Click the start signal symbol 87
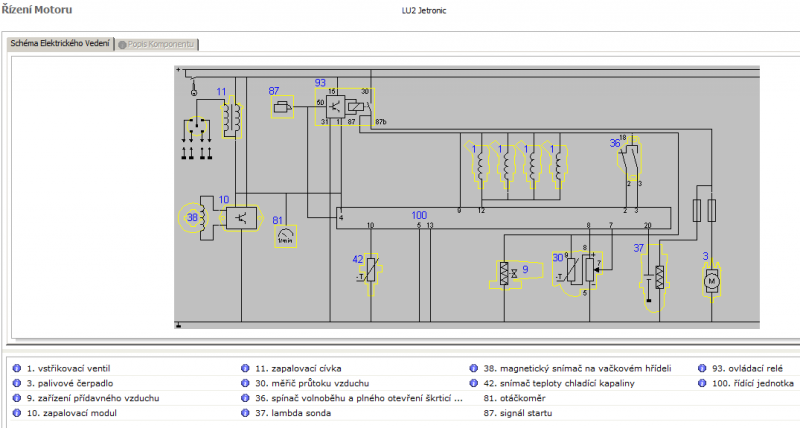 [x=283, y=106]
